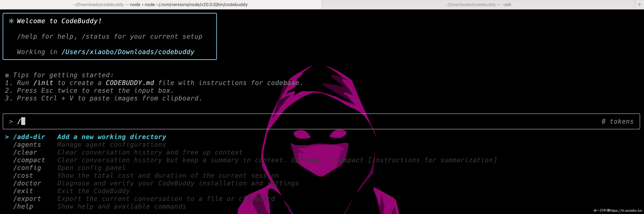Choose the /doctor command entry
This screenshot has width=644, height=214.
[27, 183]
